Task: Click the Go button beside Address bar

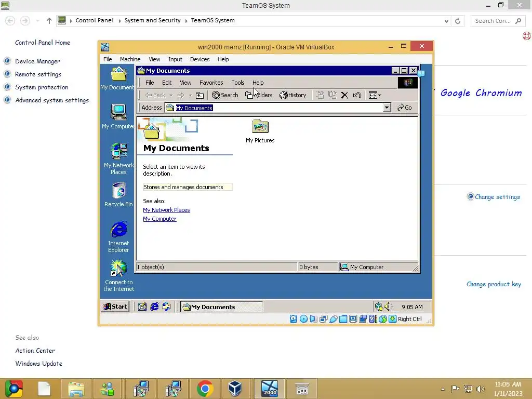Action: tap(404, 108)
